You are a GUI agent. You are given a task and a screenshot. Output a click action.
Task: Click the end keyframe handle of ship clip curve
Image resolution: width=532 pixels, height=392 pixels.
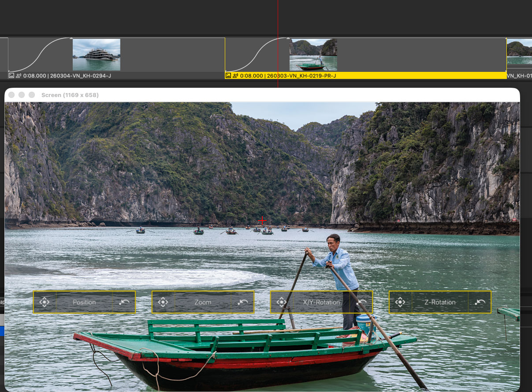coord(71,39)
